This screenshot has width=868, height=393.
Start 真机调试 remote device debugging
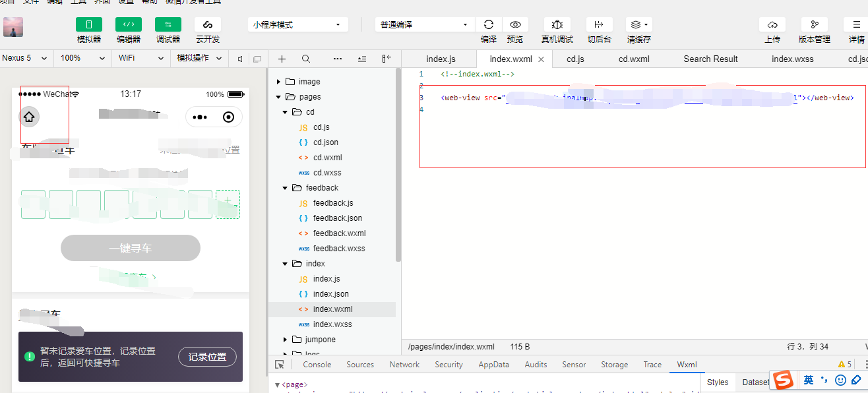click(x=557, y=24)
